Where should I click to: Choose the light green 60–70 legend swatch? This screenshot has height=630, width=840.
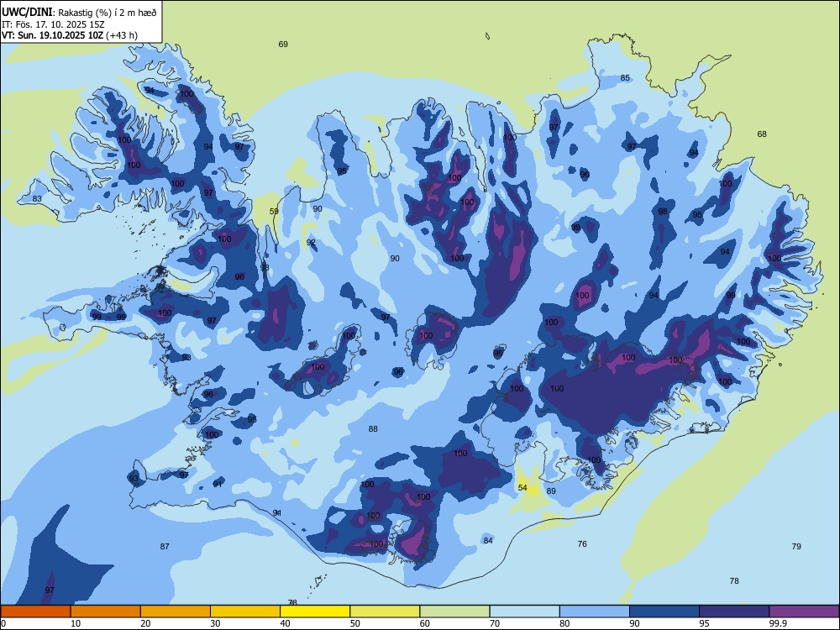(x=454, y=612)
